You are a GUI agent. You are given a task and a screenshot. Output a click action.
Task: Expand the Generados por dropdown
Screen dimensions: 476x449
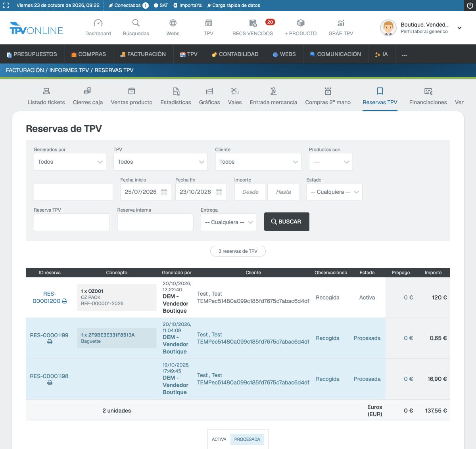pyautogui.click(x=70, y=162)
